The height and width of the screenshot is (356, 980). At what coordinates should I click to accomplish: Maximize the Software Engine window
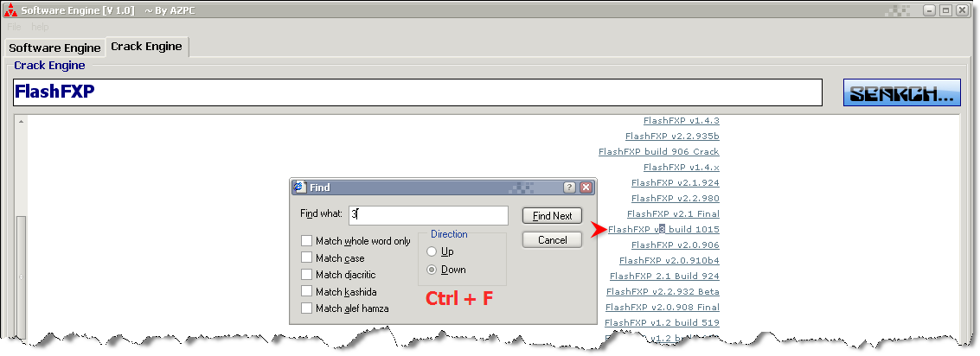(945, 10)
